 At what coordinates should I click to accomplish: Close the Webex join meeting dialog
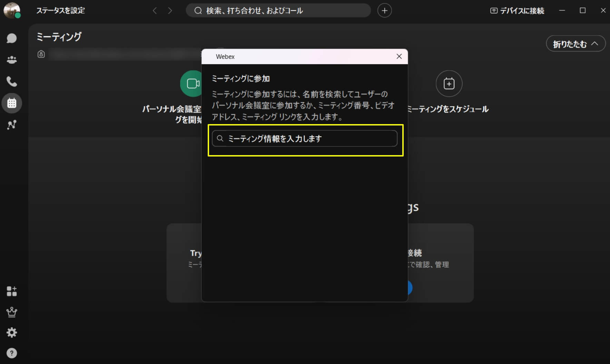(x=399, y=57)
